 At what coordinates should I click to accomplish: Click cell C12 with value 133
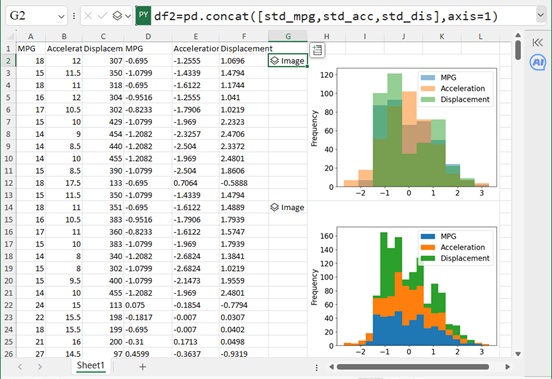click(103, 183)
